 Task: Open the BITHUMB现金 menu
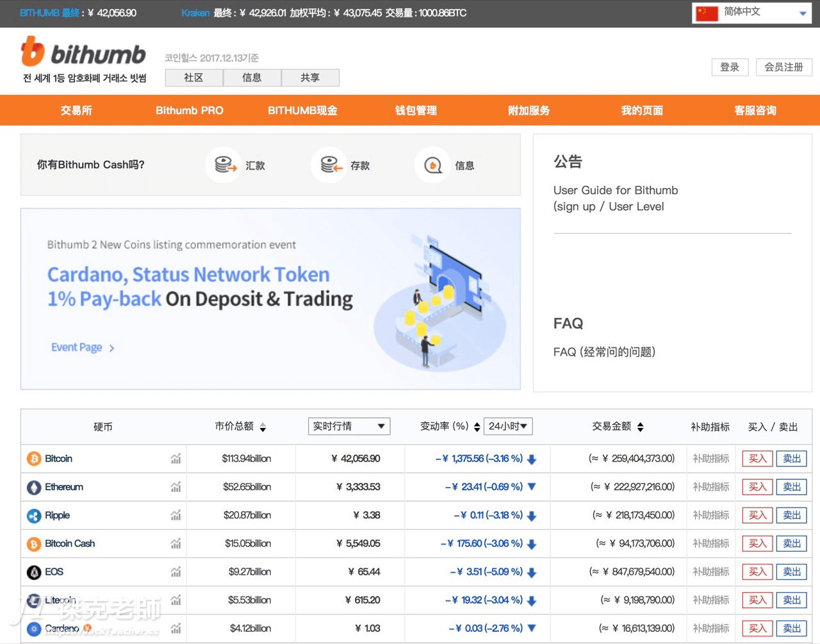302,110
